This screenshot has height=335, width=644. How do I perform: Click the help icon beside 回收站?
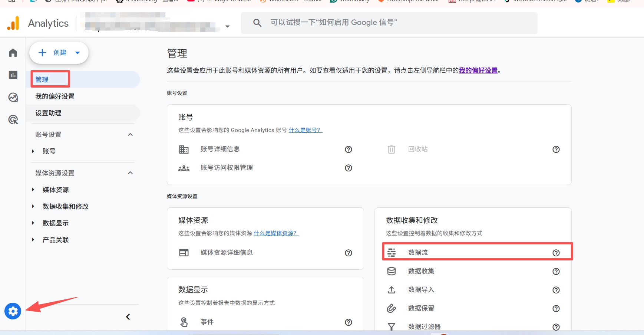pos(556,150)
